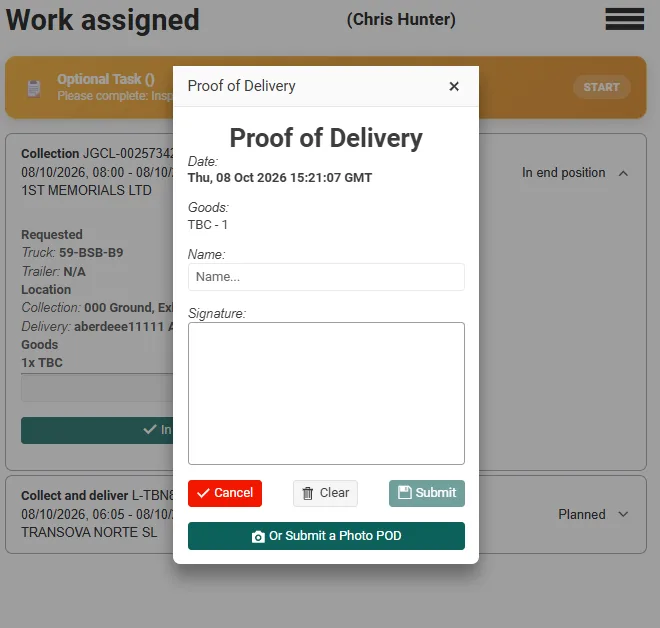Viewport: 660px width, 628px height.
Task: Click the Planned status label
Action: (x=582, y=514)
